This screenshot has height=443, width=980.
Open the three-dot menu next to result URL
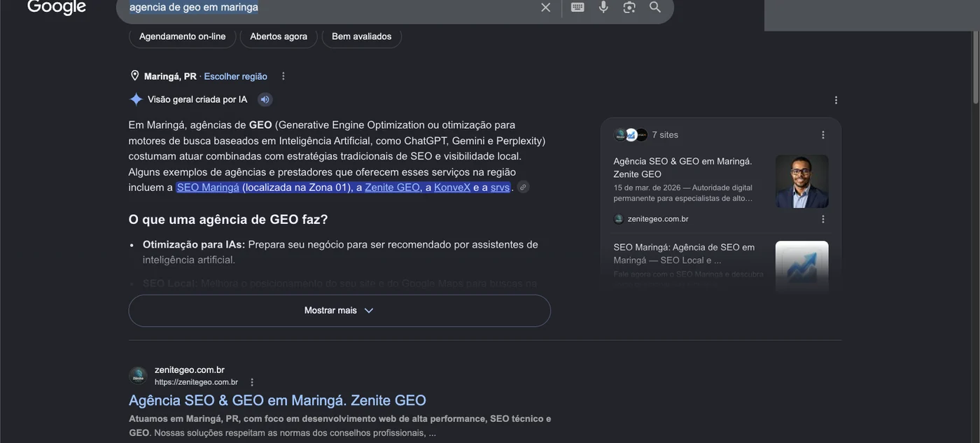point(252,382)
